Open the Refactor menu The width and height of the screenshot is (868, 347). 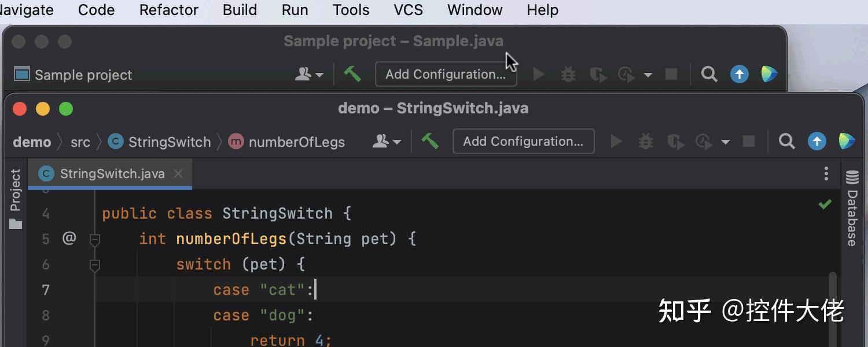click(x=168, y=9)
